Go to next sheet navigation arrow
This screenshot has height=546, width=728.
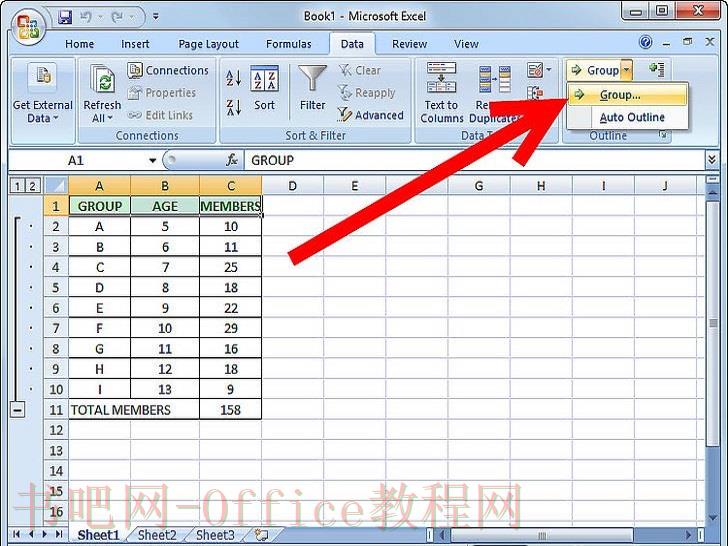coord(45,534)
